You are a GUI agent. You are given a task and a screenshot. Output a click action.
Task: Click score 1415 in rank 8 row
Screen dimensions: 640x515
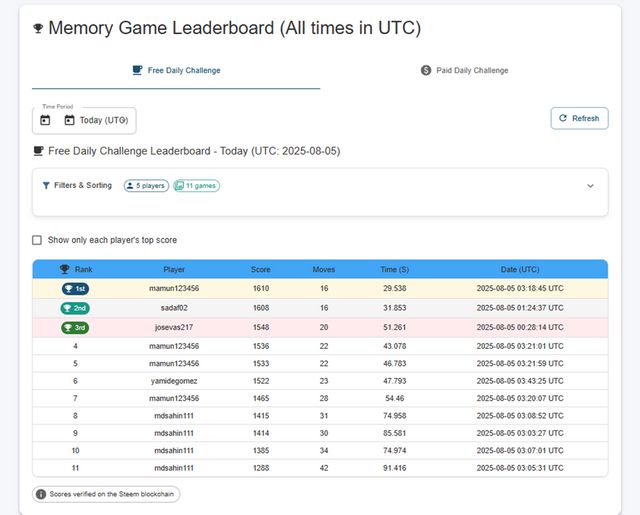[x=261, y=416]
